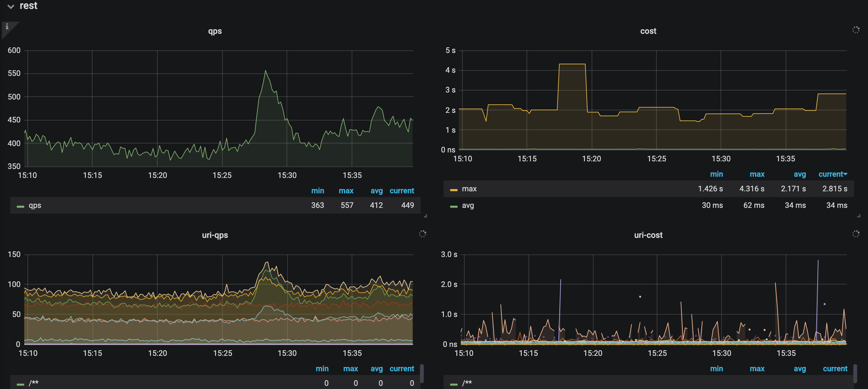This screenshot has height=389, width=868.
Task: Toggle the avg series in cost legend
Action: 468,205
